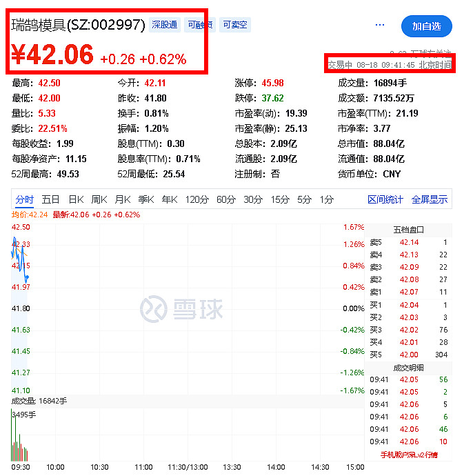
Task: Click the 换手 value 0.81%
Action: pyautogui.click(x=157, y=113)
